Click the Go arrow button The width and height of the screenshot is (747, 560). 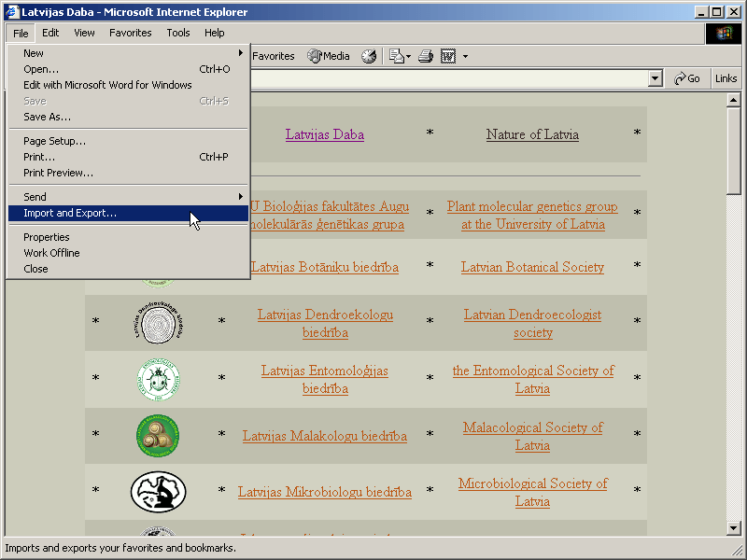(x=687, y=78)
